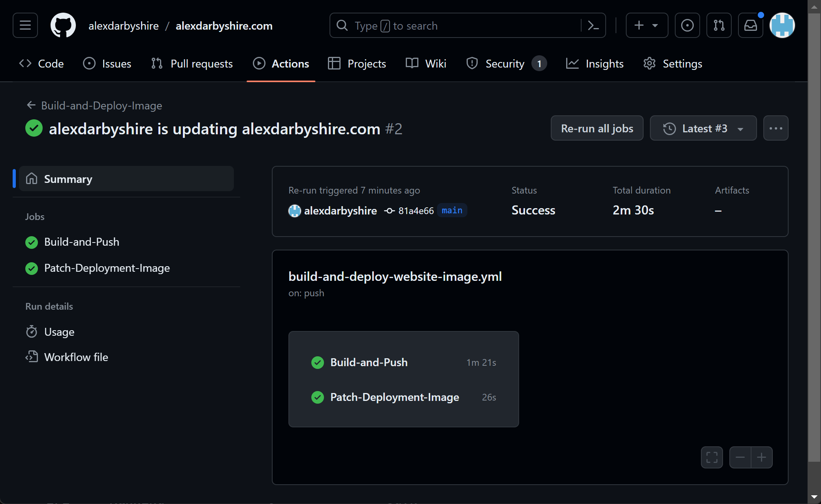Open commit 81a4e66 link
Image resolution: width=821 pixels, height=504 pixels.
416,211
